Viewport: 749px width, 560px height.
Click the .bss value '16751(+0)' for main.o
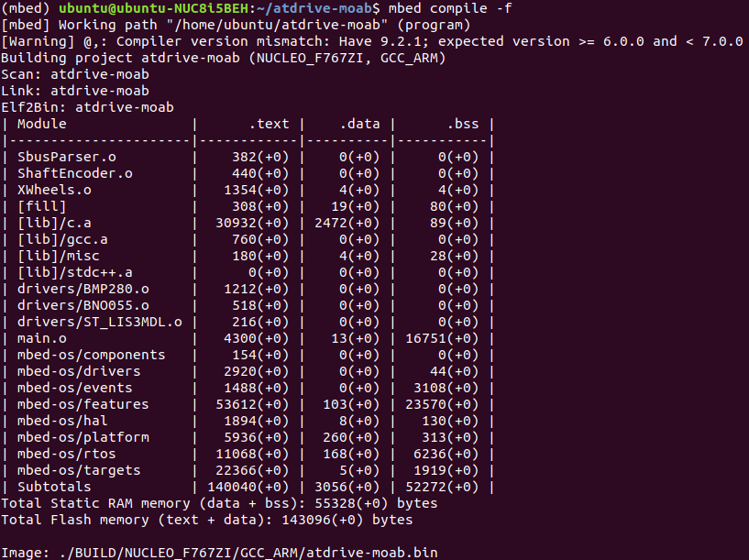(442, 338)
